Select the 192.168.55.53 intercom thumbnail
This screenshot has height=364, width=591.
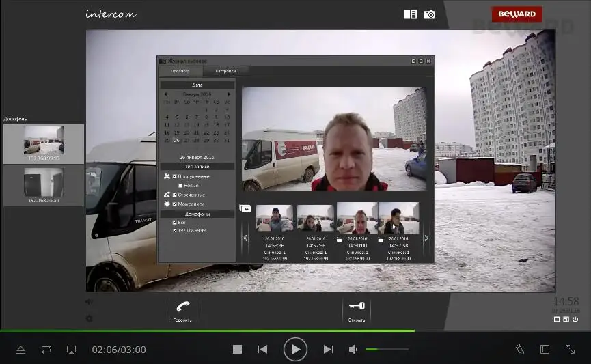tap(44, 185)
